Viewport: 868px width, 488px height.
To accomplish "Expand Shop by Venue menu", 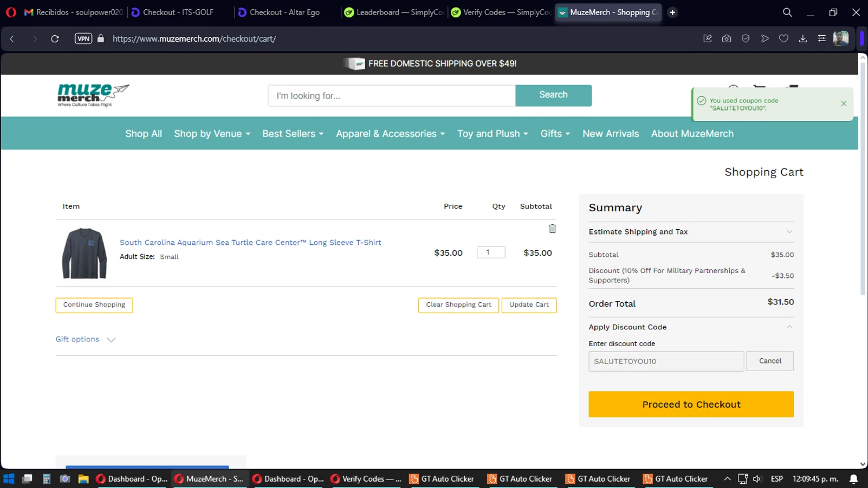I will click(212, 134).
